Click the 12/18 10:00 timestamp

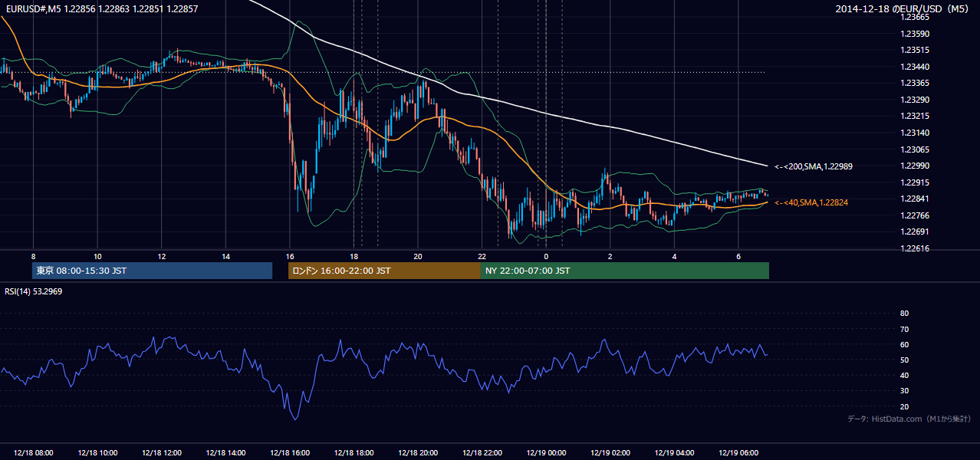[97, 453]
